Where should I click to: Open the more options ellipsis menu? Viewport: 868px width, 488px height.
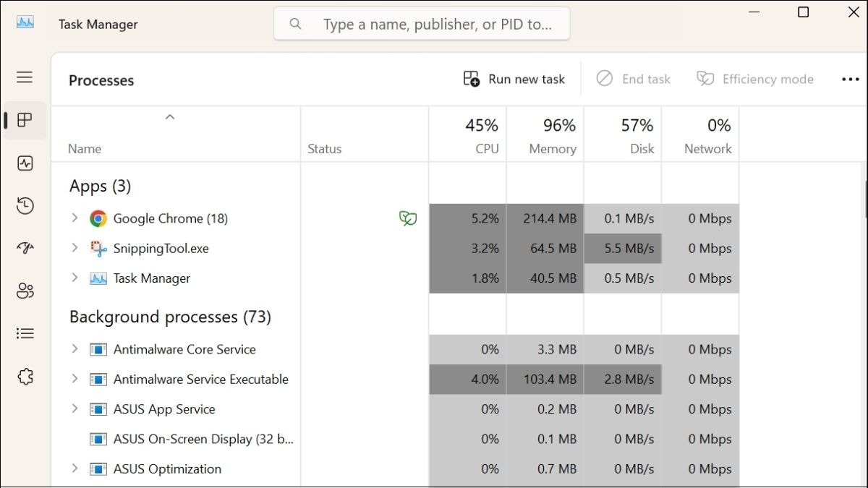point(851,80)
